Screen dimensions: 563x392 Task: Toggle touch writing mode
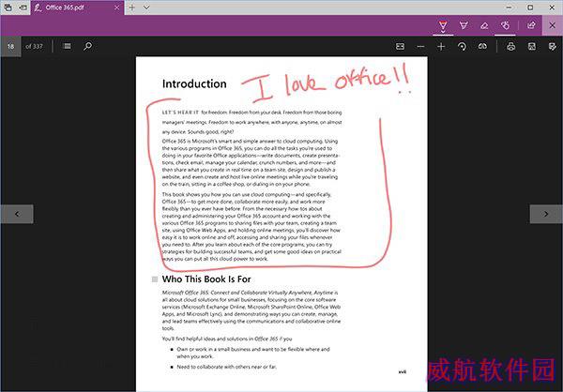[505, 25]
